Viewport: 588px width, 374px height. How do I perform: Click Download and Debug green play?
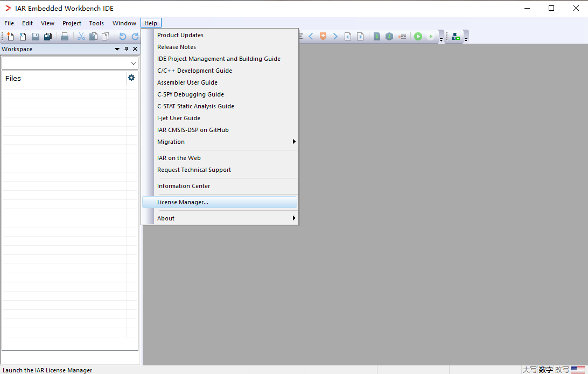418,37
